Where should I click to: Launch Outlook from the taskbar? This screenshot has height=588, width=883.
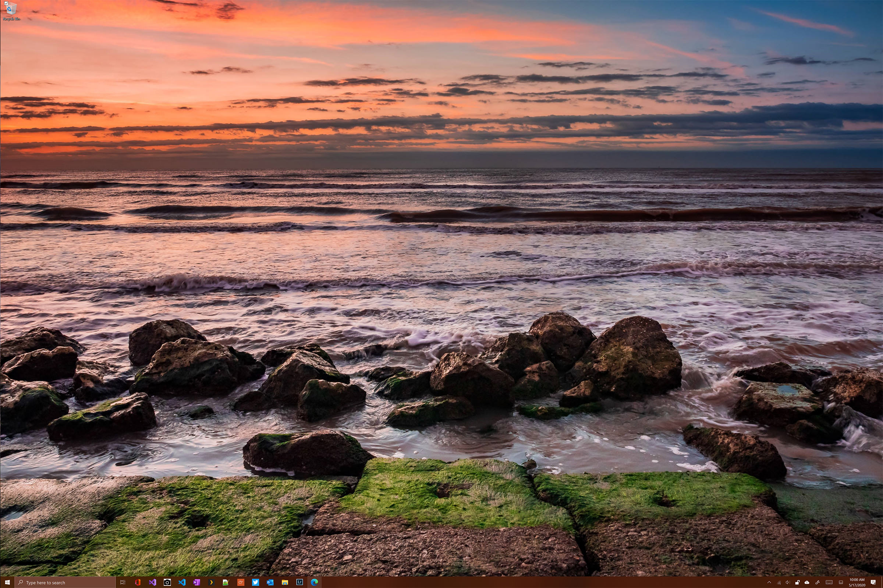tap(270, 582)
